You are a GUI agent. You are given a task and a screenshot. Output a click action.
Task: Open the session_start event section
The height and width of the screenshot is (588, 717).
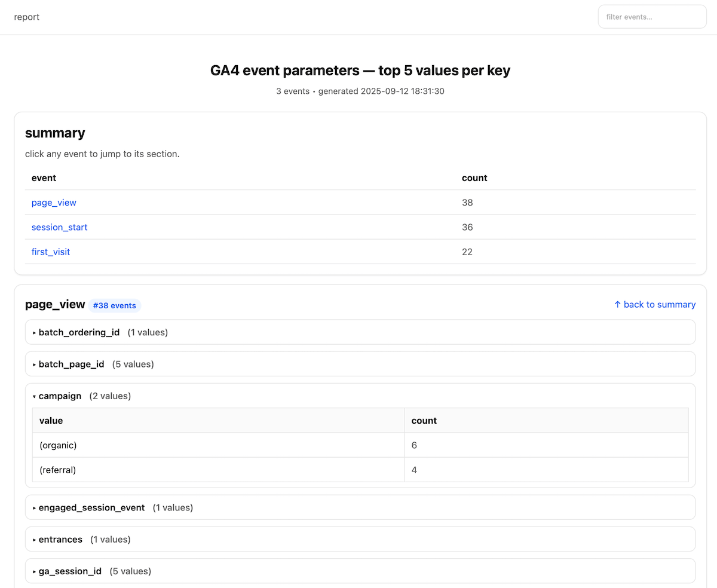point(59,227)
